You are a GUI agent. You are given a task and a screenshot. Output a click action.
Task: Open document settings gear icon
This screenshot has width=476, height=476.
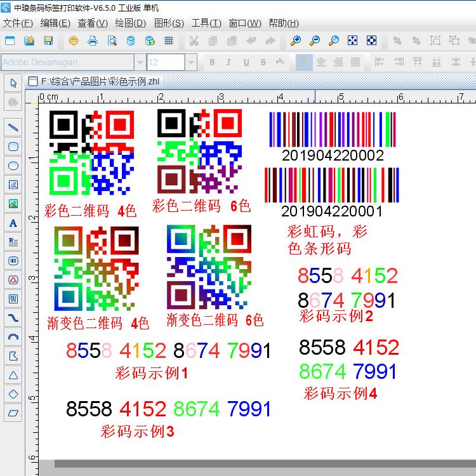pos(74,41)
